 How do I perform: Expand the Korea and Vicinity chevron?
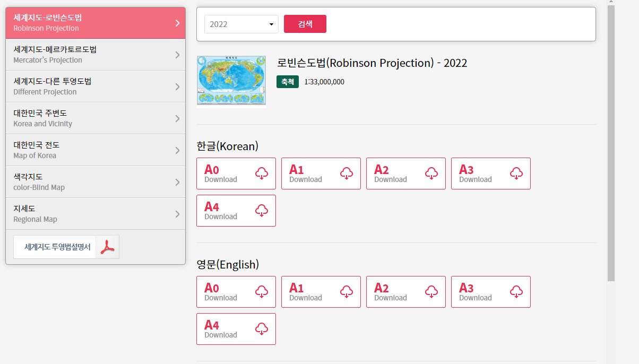177,118
